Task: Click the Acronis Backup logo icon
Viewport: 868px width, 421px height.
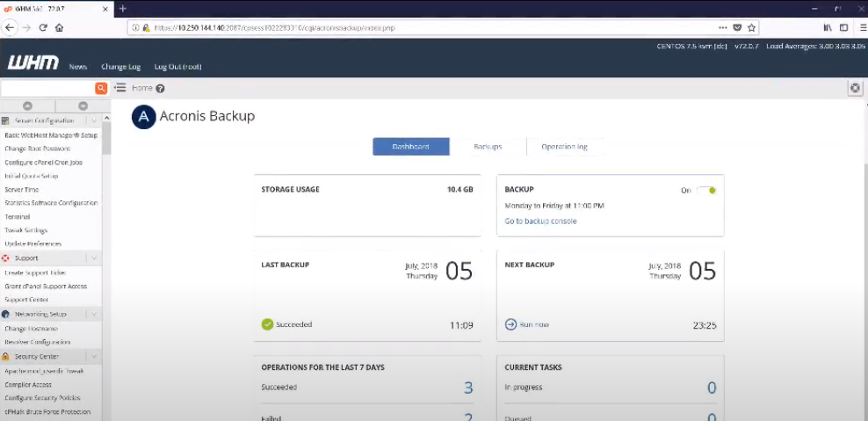Action: click(x=143, y=117)
